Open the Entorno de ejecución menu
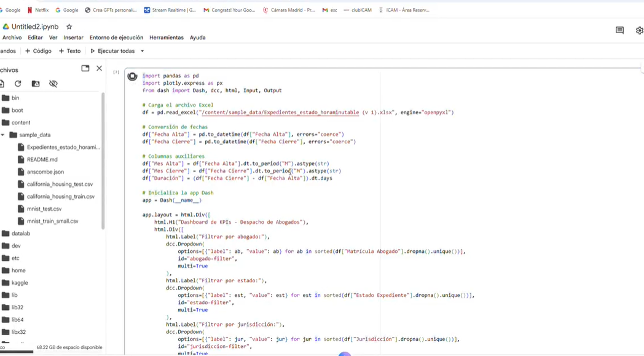Viewport: 644px width, 356px height. pyautogui.click(x=116, y=38)
